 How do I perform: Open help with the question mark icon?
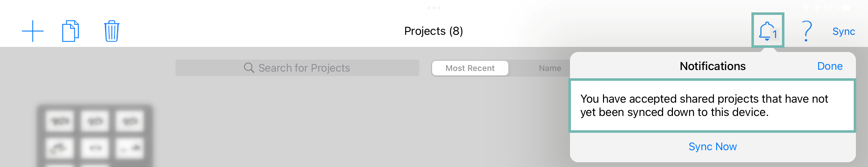[x=806, y=31]
